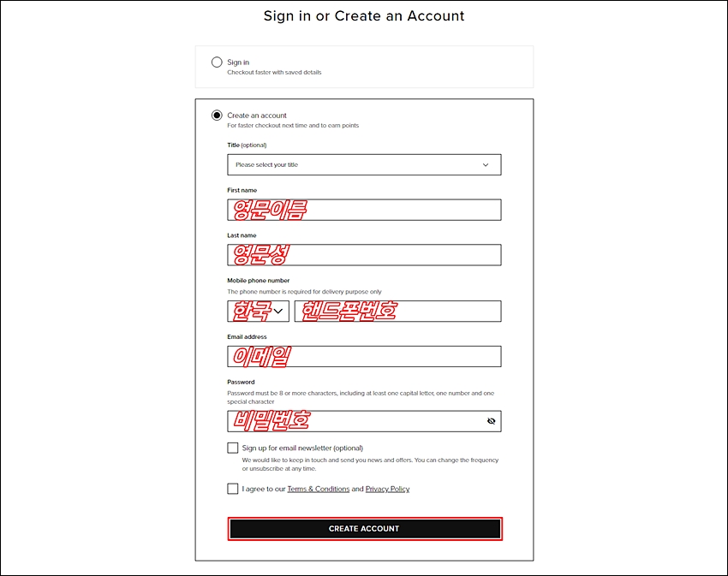Tick the agree to terms checkbox
Image resolution: width=728 pixels, height=576 pixels.
pyautogui.click(x=233, y=489)
